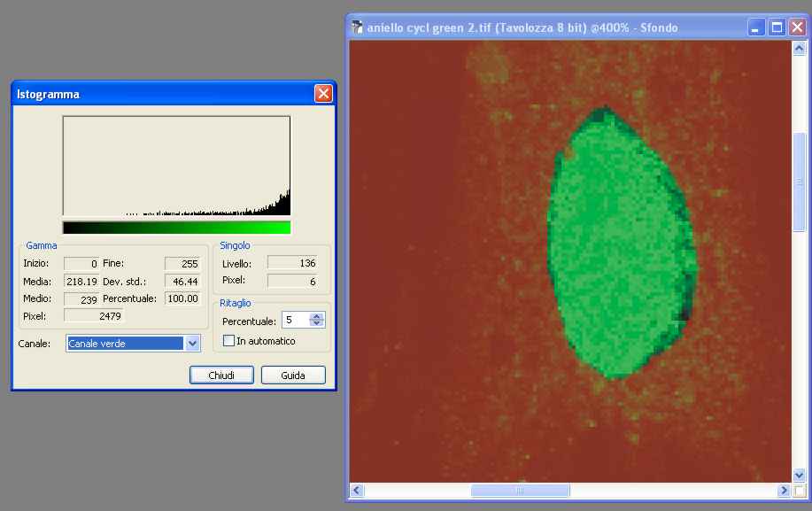Maximize the aniello cycl green 2.tif window
Screen dimensions: 812x511
point(777,27)
